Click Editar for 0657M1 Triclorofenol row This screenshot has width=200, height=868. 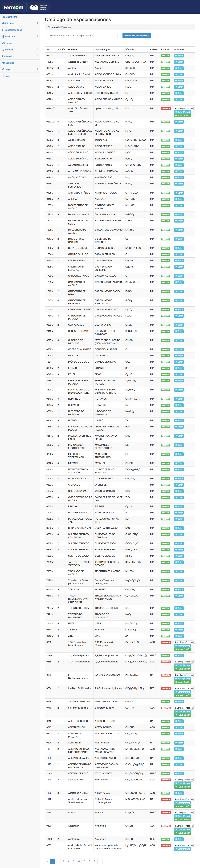coord(179,56)
